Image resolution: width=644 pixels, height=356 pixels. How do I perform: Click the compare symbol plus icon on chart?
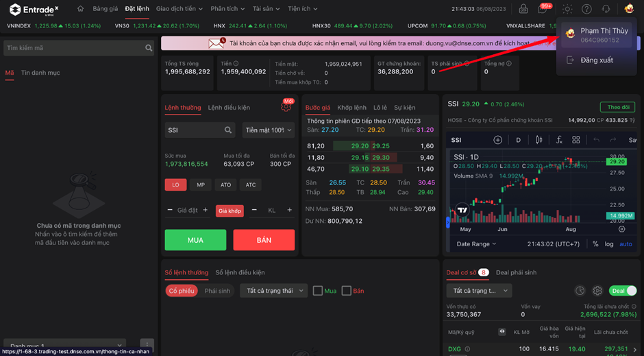[498, 140]
